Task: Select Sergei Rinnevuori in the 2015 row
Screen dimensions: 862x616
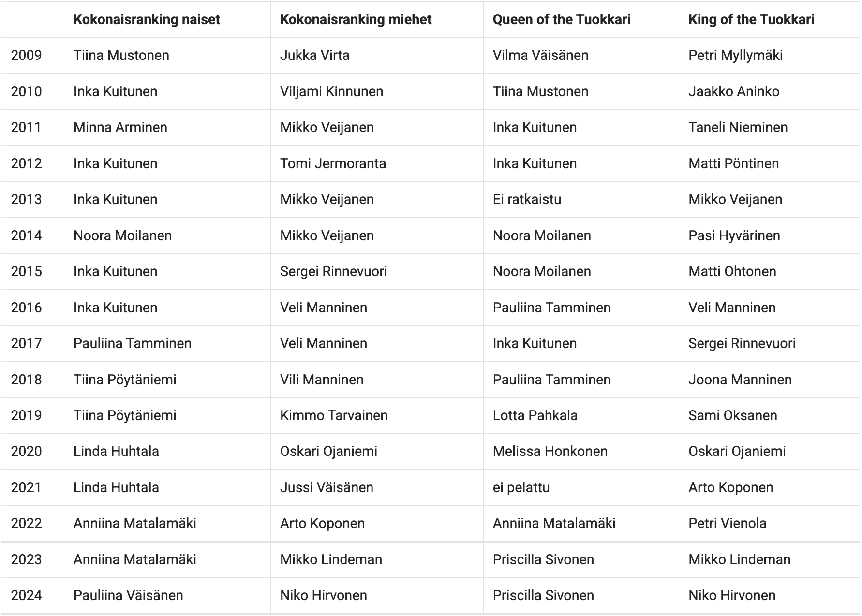Action: coord(333,271)
